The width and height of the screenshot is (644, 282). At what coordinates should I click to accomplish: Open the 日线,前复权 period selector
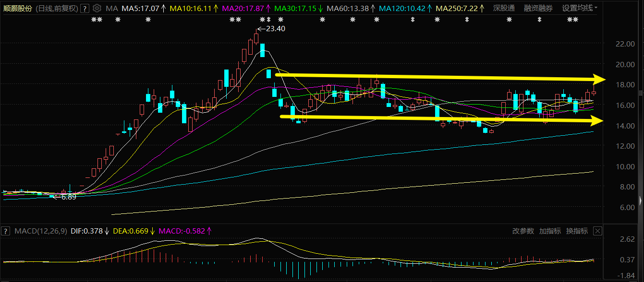click(x=58, y=8)
